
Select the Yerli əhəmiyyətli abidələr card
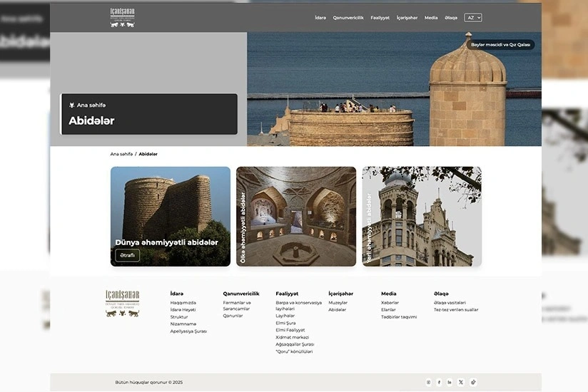click(x=422, y=217)
